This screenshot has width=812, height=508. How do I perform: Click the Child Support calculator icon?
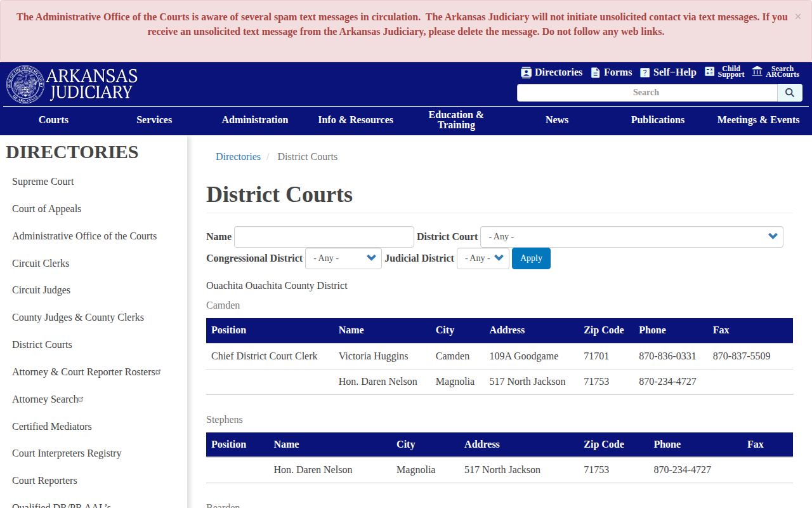point(709,72)
